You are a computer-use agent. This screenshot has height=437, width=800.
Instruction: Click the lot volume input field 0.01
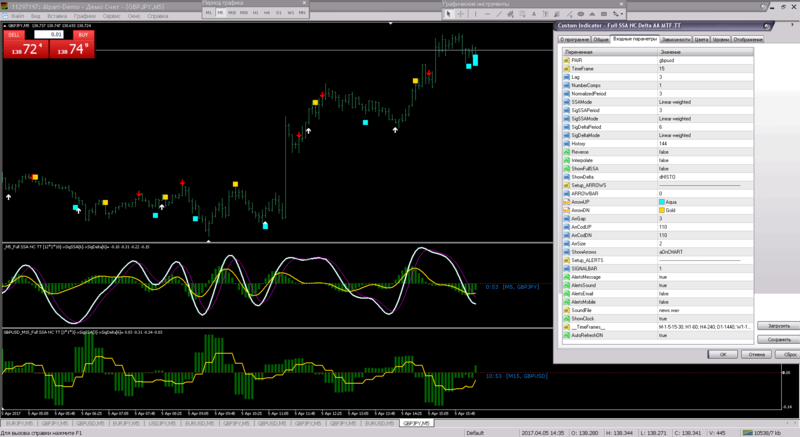tap(48, 34)
